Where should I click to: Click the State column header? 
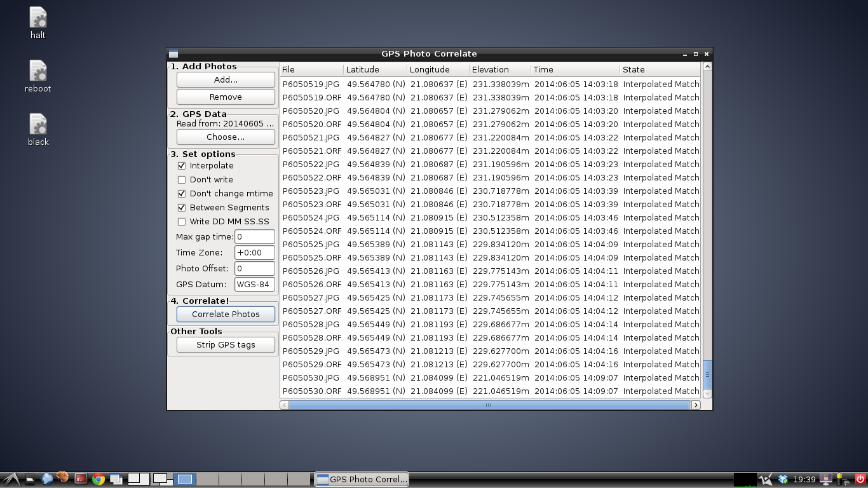[x=658, y=70]
